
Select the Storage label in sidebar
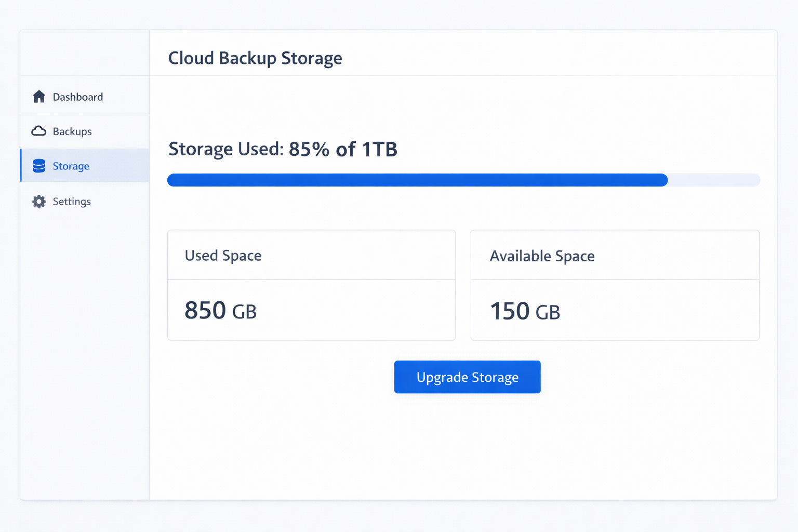click(x=71, y=166)
